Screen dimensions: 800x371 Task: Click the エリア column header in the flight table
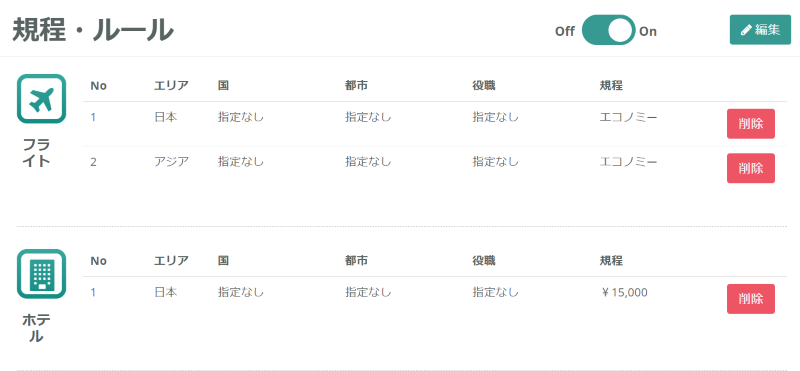[x=171, y=86]
